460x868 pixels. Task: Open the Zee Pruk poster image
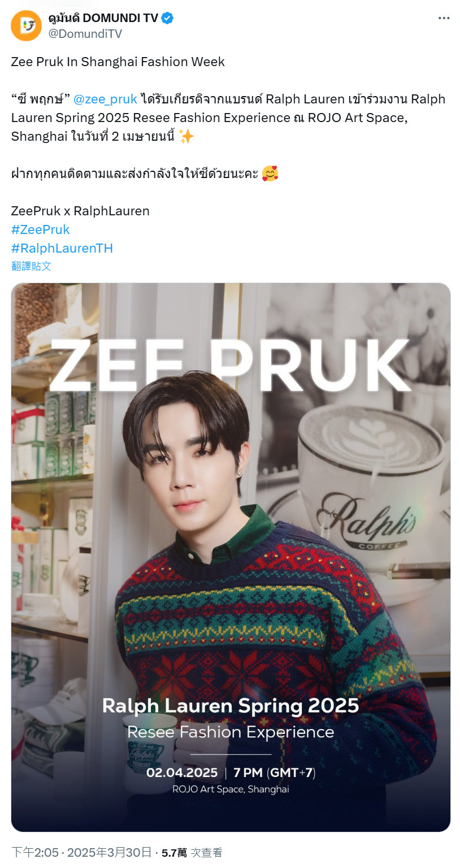231,557
